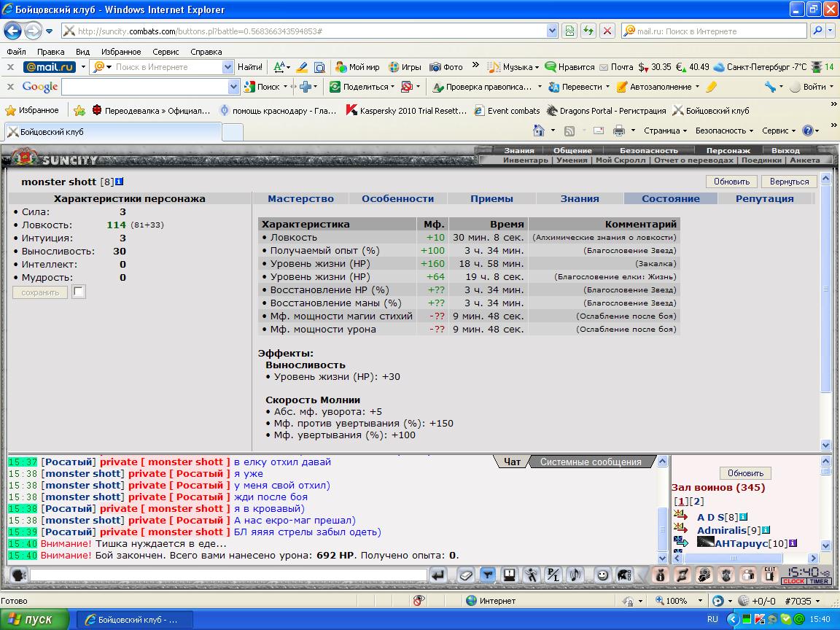Click the info icon next to Admiralis

click(766, 530)
